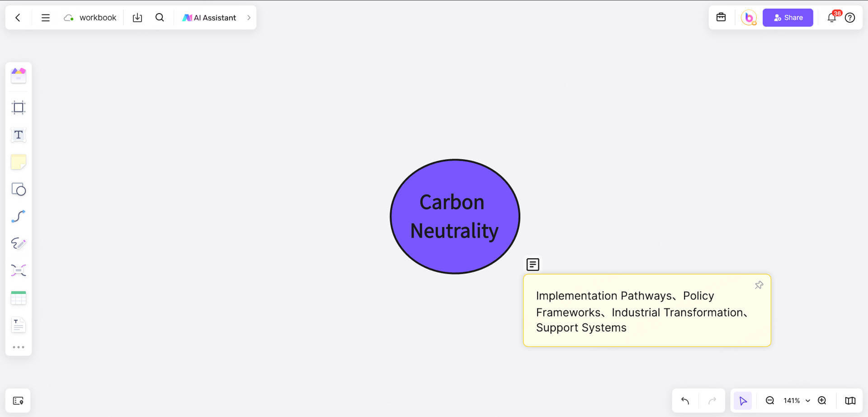Viewport: 868px width, 417px height.
Task: Select the Document tool
Action: 19,325
